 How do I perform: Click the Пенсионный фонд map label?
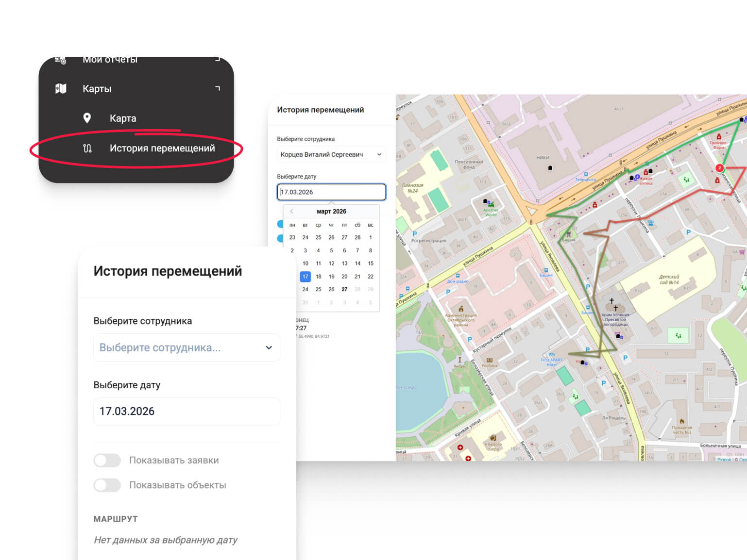click(469, 164)
